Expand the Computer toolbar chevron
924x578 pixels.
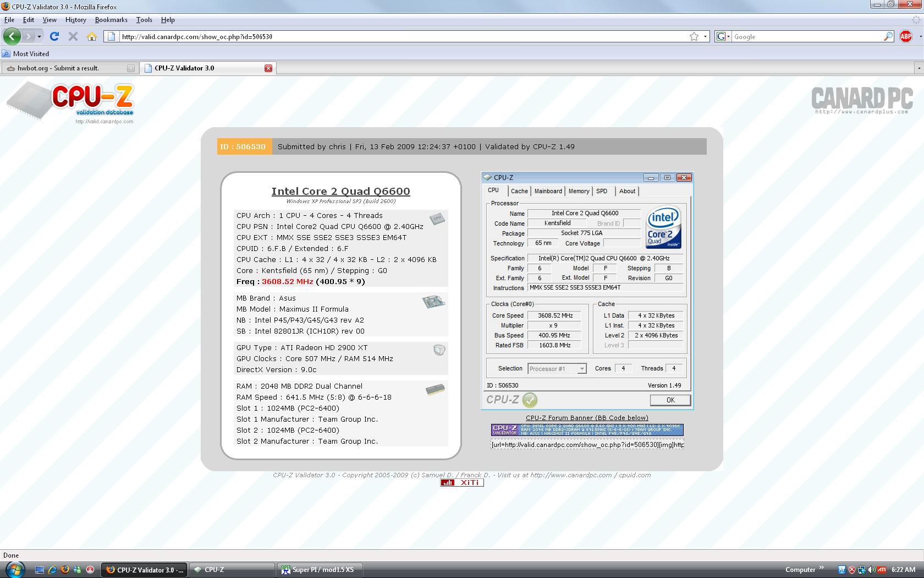pos(821,568)
